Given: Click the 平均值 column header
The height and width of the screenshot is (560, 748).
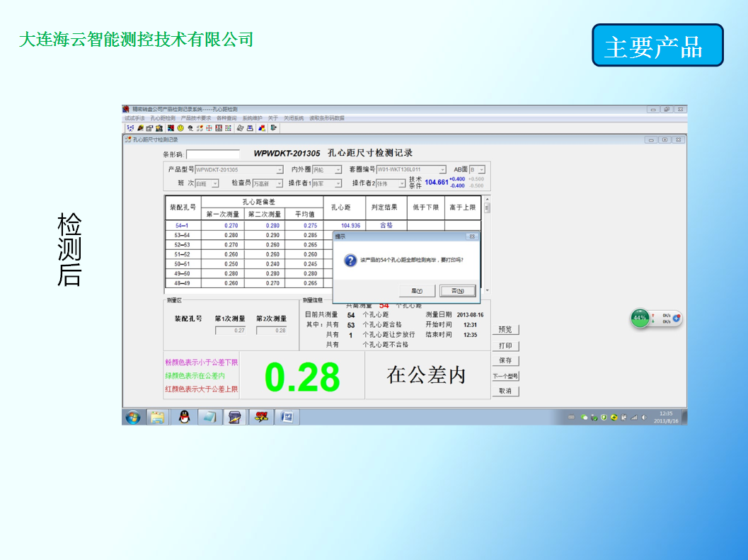Looking at the screenshot, I should pos(304,215).
